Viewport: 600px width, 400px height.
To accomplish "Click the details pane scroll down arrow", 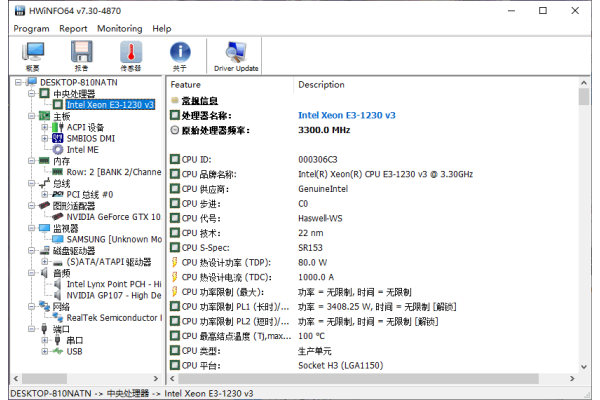I will point(584,367).
